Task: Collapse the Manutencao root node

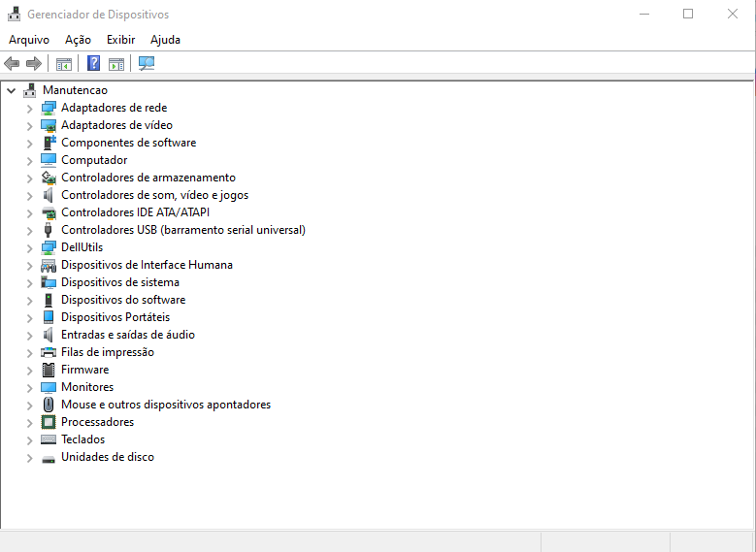Action: (11, 90)
